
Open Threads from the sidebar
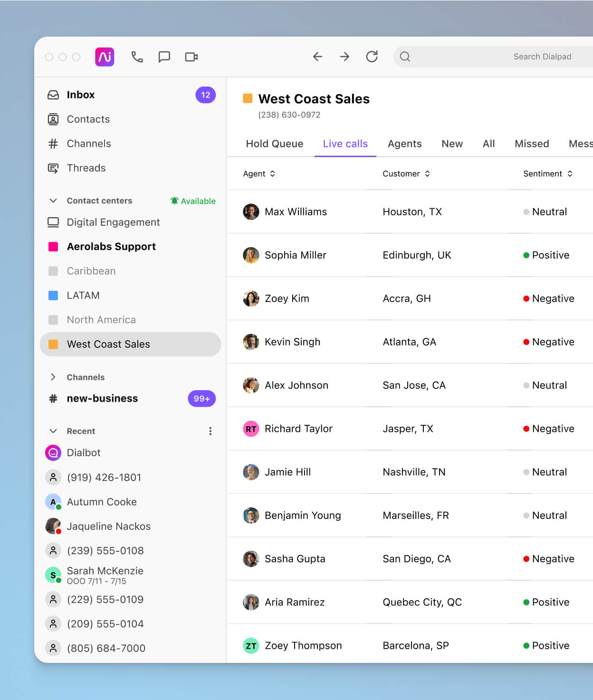(53, 168)
